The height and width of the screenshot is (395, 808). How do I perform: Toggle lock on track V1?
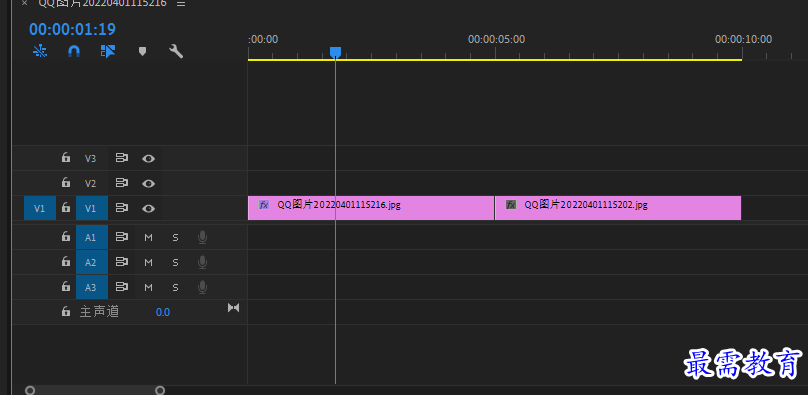pyautogui.click(x=66, y=208)
